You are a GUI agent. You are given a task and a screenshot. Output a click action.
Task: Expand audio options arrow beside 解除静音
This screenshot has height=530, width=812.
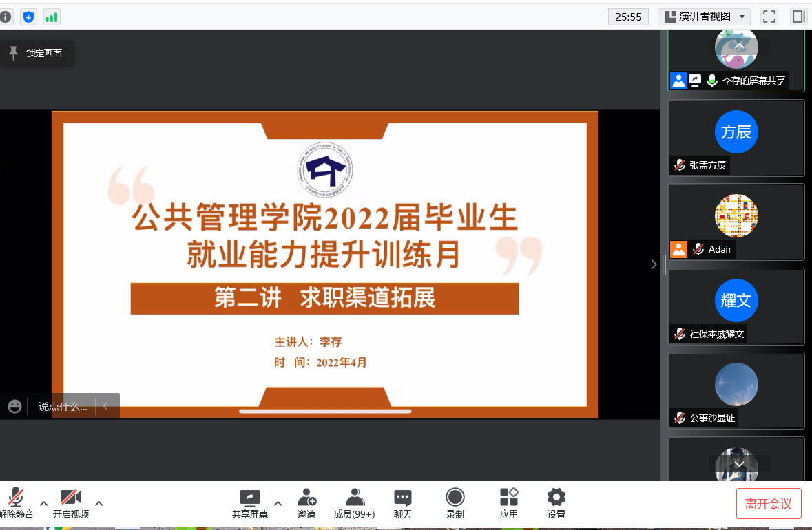click(44, 502)
